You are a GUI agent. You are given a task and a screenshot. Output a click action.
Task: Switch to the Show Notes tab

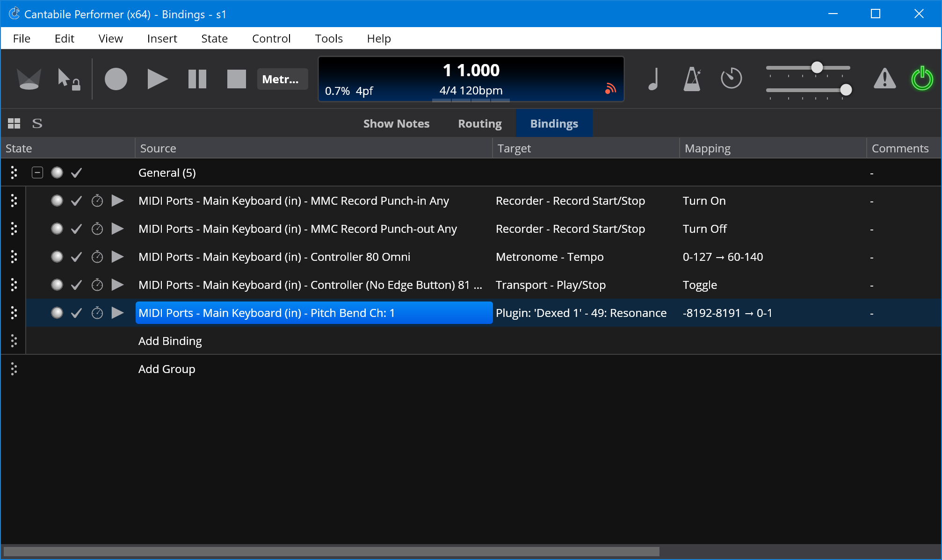[x=396, y=123]
